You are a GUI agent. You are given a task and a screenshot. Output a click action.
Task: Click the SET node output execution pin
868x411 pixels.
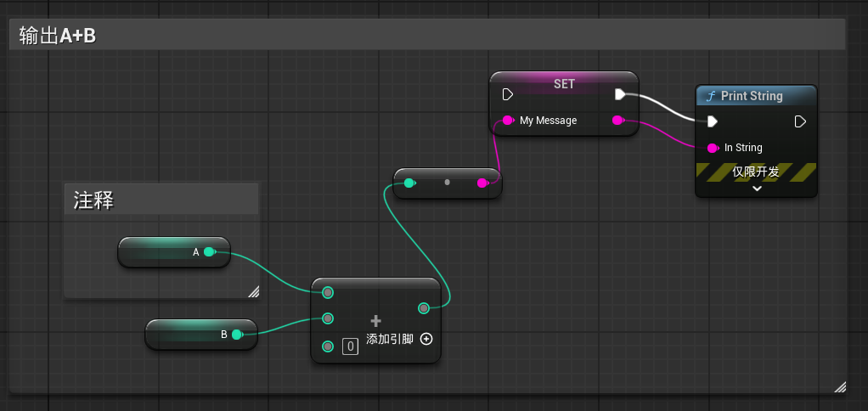[620, 93]
